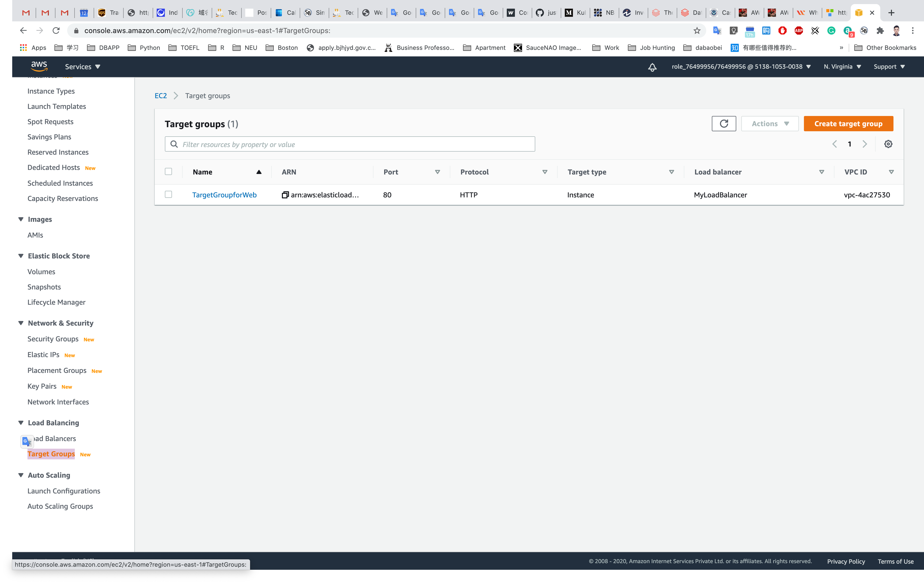
Task: Select the TargetGroupforWeb row checkbox
Action: click(x=168, y=195)
